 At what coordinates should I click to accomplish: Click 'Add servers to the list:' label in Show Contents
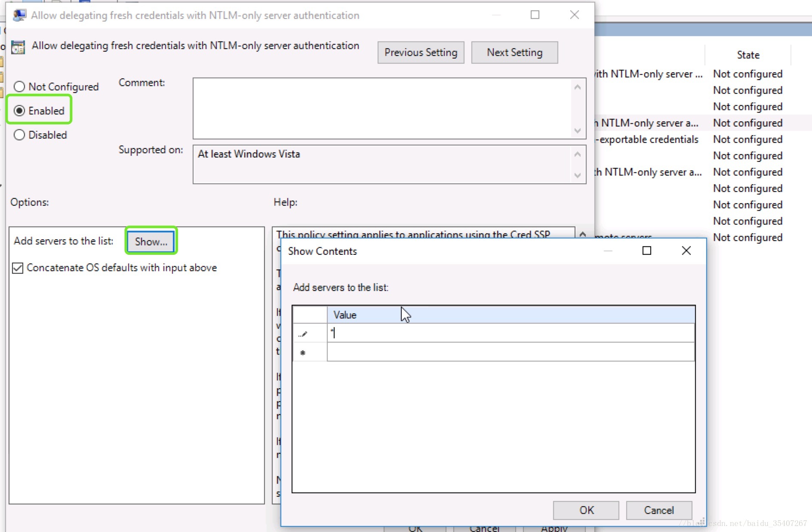(341, 288)
